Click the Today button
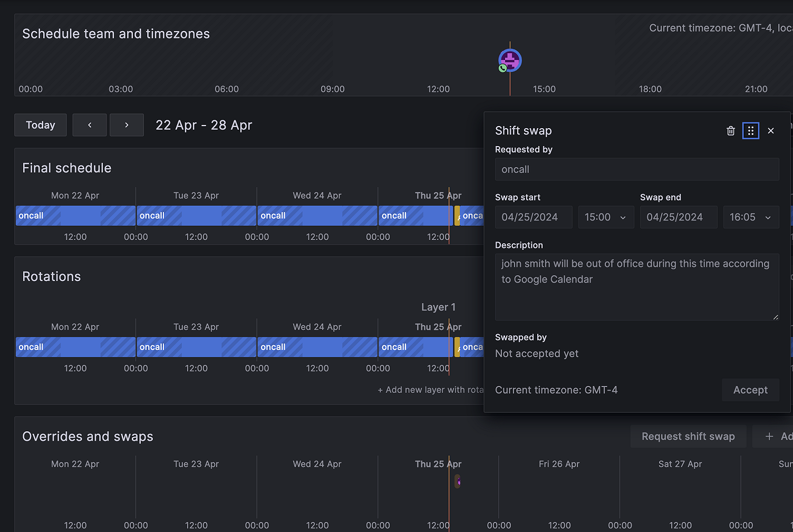This screenshot has width=793, height=532. 40,125
